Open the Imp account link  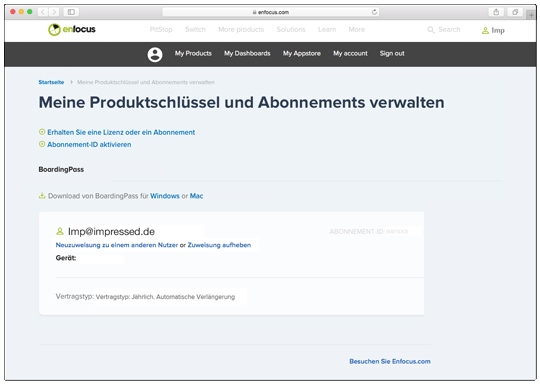coord(498,31)
